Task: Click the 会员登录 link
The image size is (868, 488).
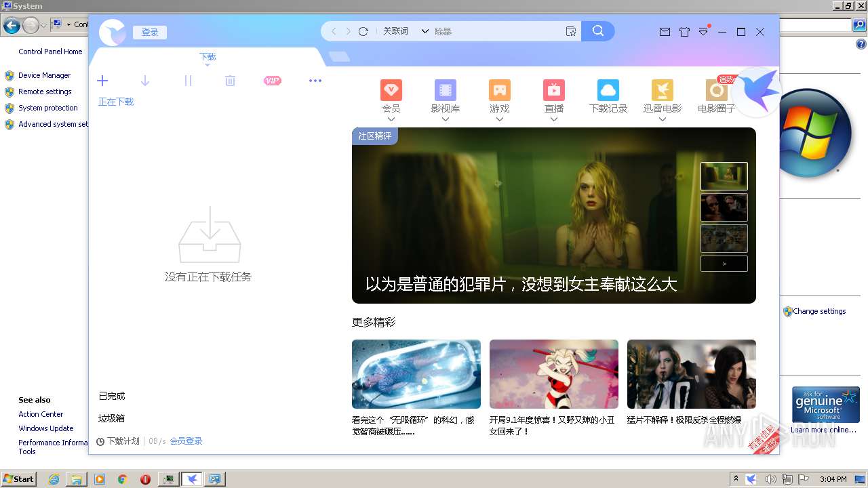Action: (186, 441)
